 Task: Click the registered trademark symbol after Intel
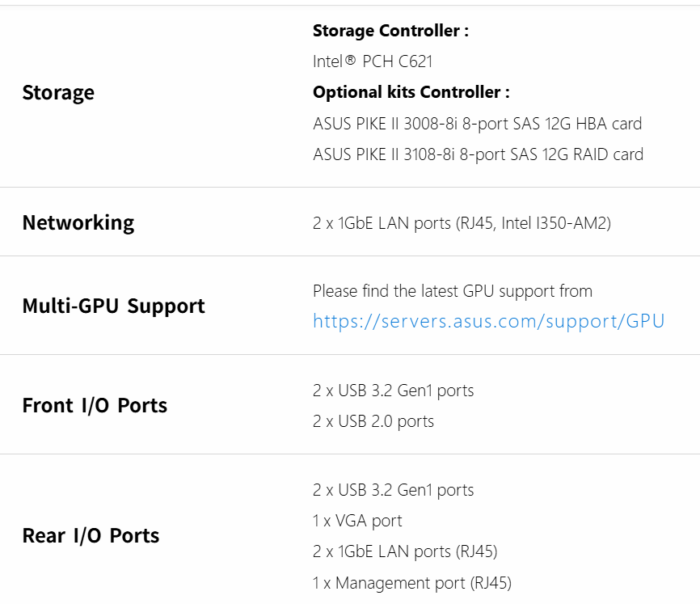click(x=349, y=60)
